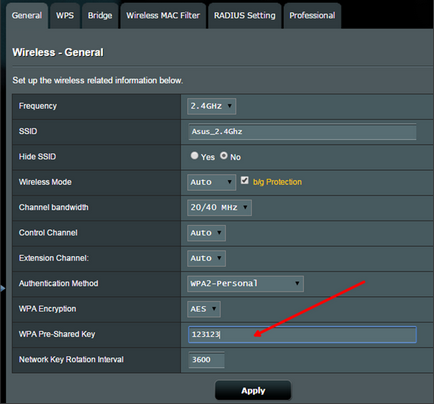Click the Wireless - General heading
This screenshot has height=404, width=434.
(x=58, y=52)
